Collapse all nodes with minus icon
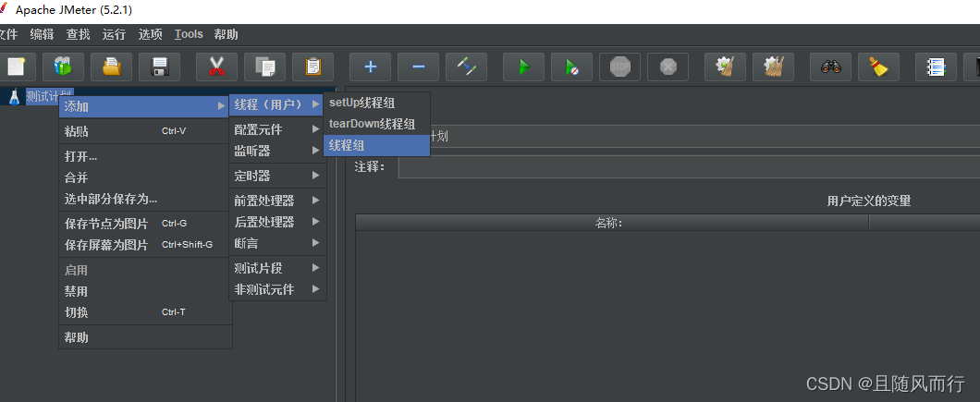Screen dimensions: 980x402 [x=419, y=67]
